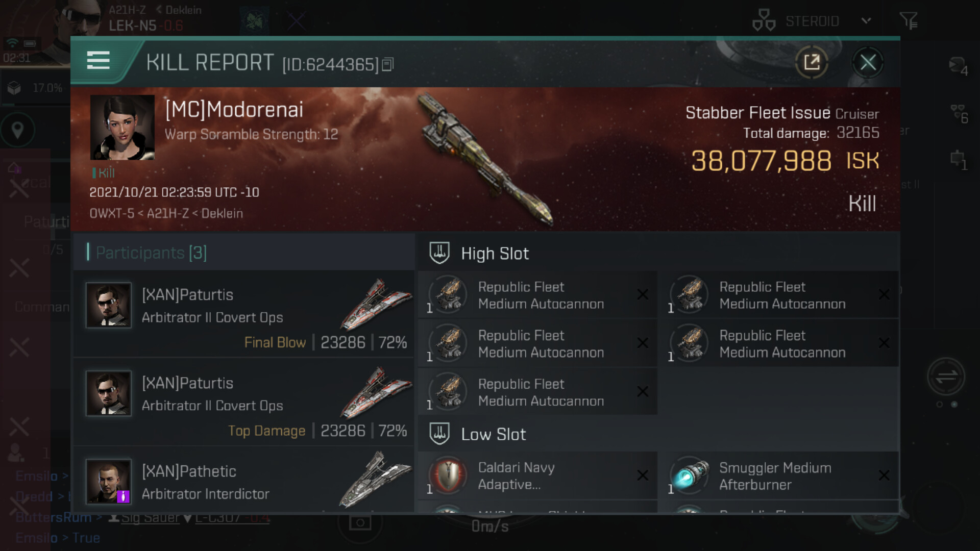Select the Pathetic Arbitrator Interdictor participant
The image size is (980, 551).
(x=244, y=480)
